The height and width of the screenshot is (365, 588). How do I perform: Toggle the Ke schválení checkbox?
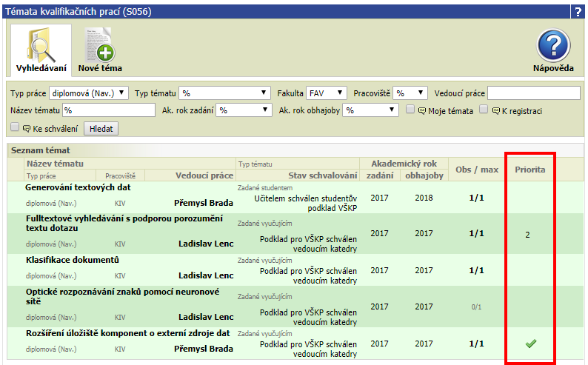pos(15,127)
